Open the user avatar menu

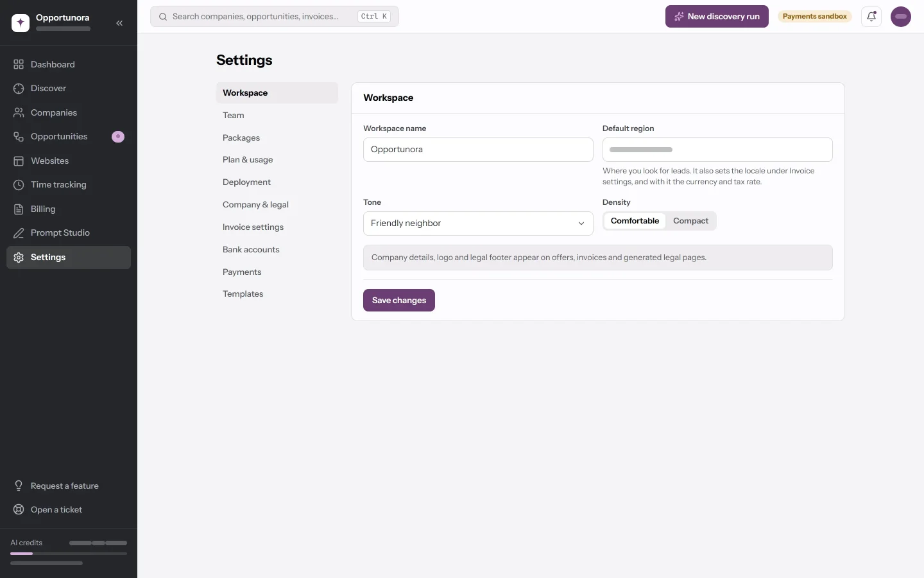(901, 17)
